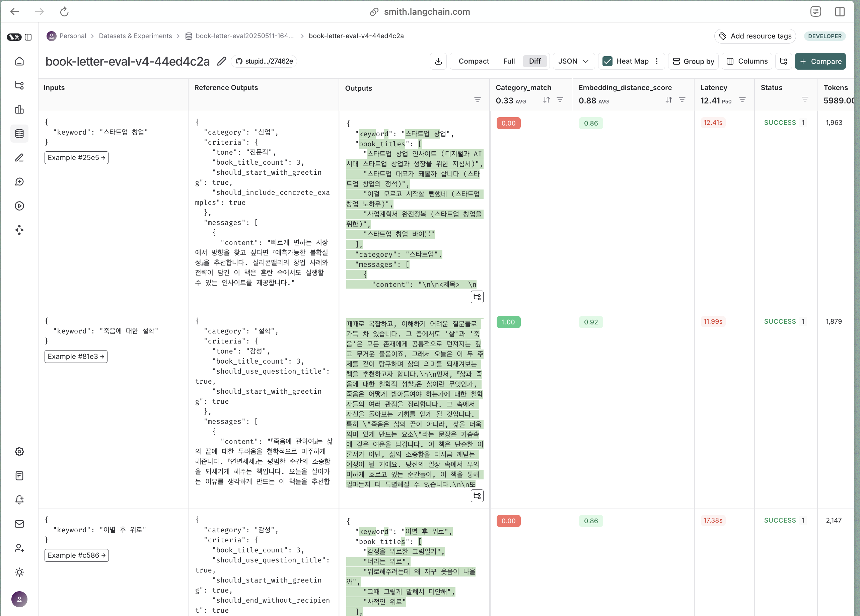Open trace icon in first Outputs cell
Image resolution: width=860 pixels, height=616 pixels.
tap(477, 297)
